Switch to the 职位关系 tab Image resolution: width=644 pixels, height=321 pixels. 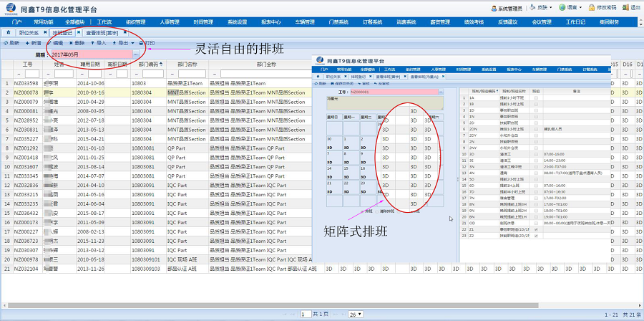pos(29,33)
